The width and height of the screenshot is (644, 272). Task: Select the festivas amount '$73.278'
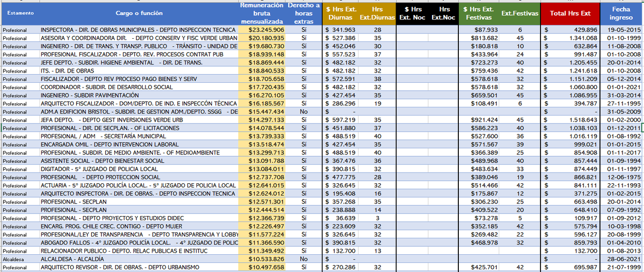478,218
